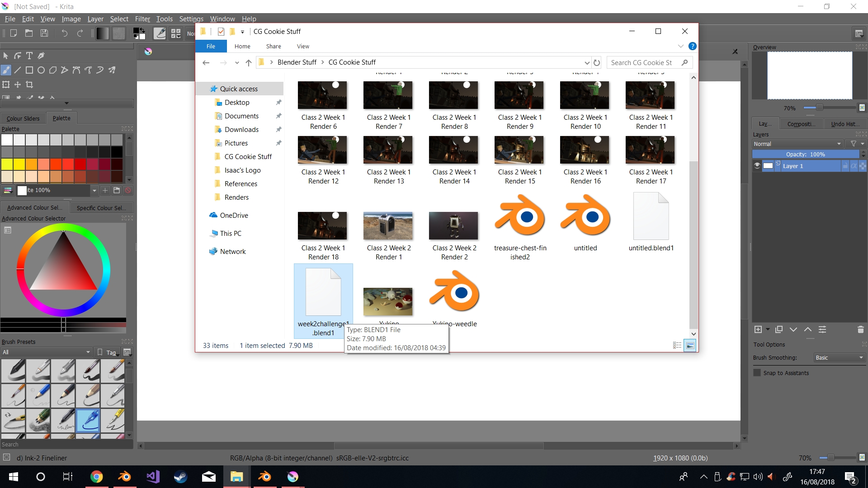The width and height of the screenshot is (868, 488).
Task: Click the Undo arrow icon in toolbar
Action: tap(65, 33)
